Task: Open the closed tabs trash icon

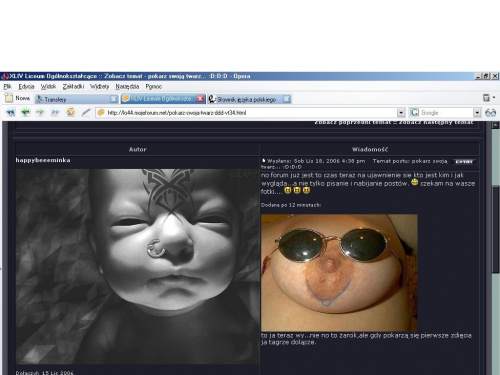Action: click(486, 98)
